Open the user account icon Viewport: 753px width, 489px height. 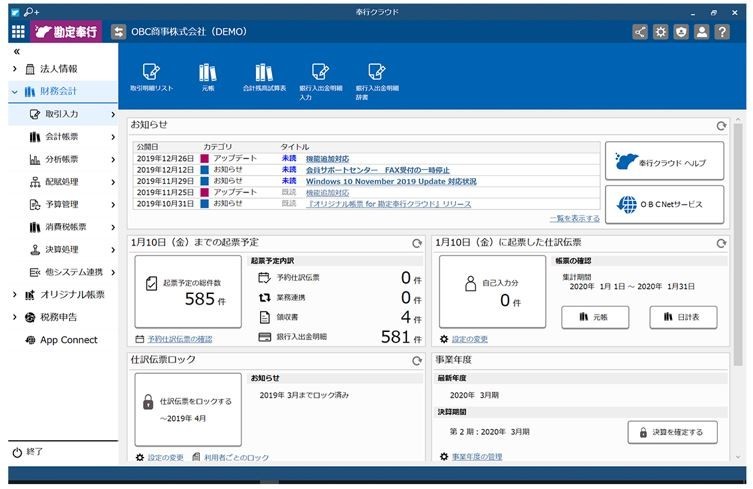point(702,32)
